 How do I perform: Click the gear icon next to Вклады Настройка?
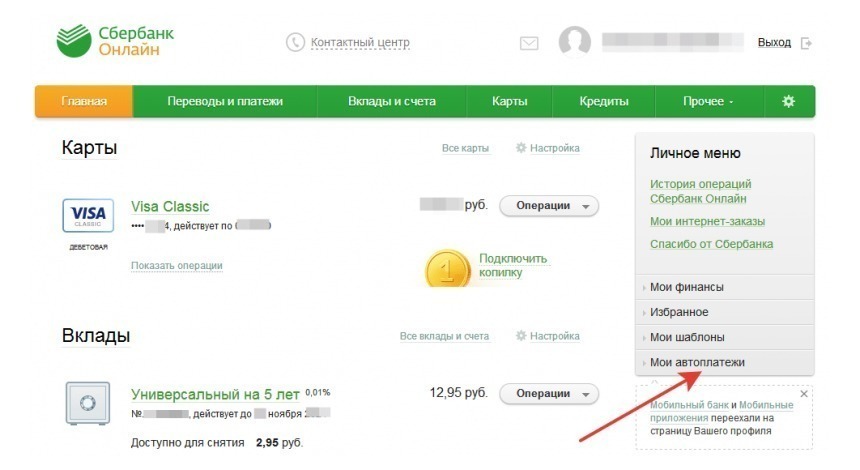(521, 336)
